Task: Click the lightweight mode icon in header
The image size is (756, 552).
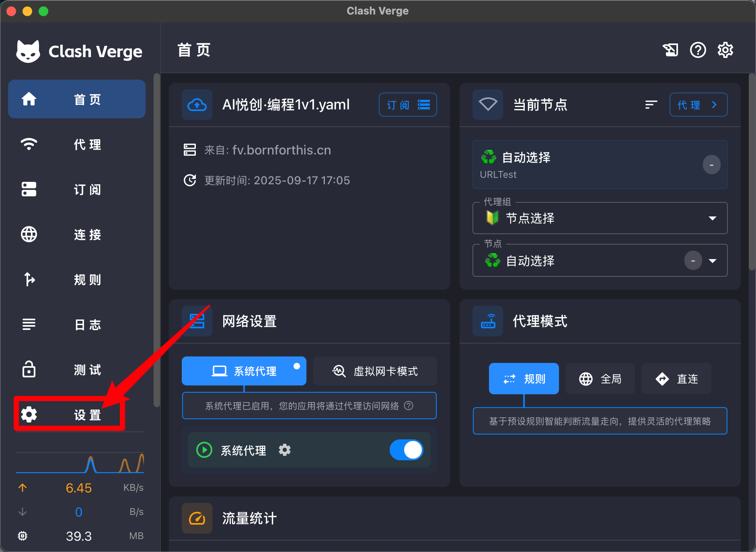Action: (670, 50)
